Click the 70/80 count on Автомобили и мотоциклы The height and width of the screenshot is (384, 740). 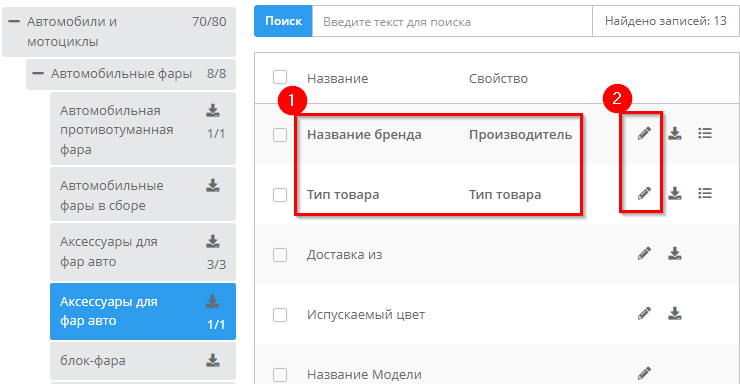(x=209, y=22)
